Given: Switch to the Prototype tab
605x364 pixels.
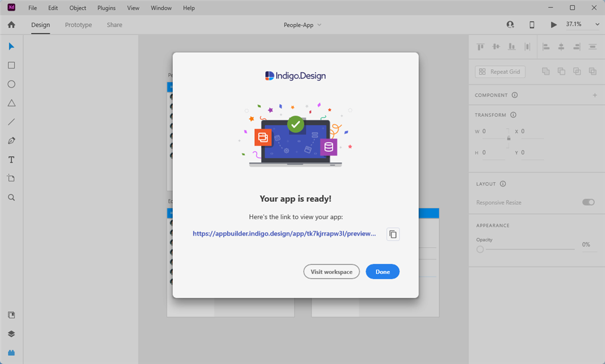Looking at the screenshot, I should click(x=79, y=24).
